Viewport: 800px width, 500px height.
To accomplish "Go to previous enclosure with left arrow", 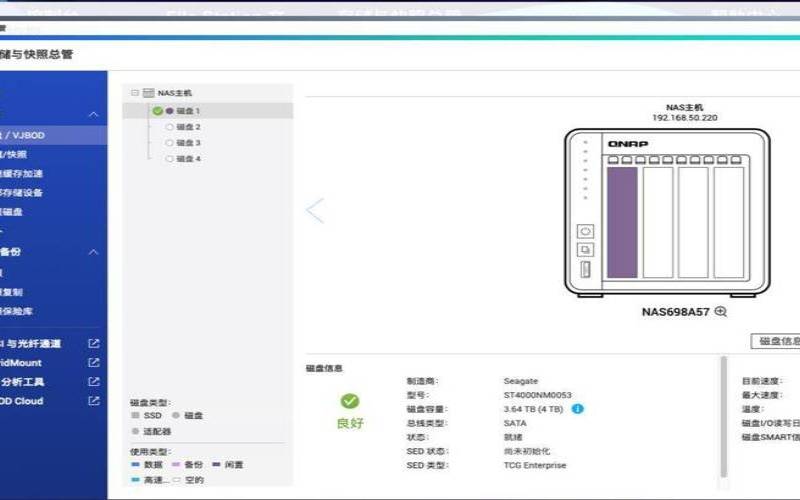I will [x=315, y=210].
